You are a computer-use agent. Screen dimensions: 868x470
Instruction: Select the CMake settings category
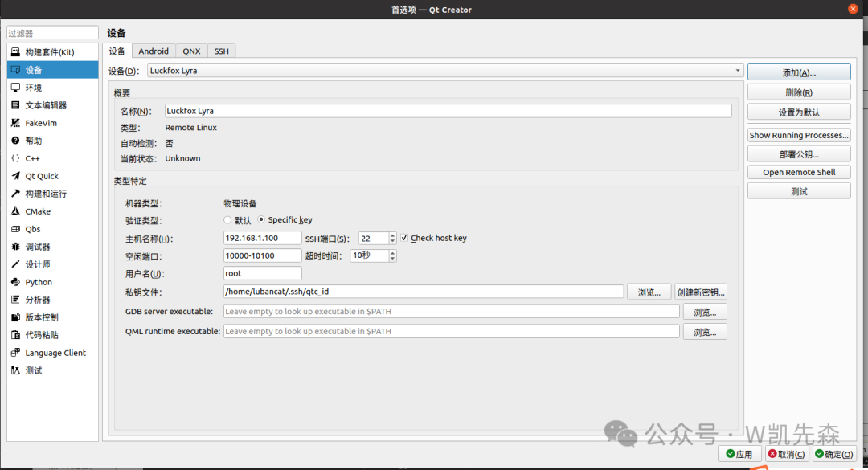click(x=37, y=211)
